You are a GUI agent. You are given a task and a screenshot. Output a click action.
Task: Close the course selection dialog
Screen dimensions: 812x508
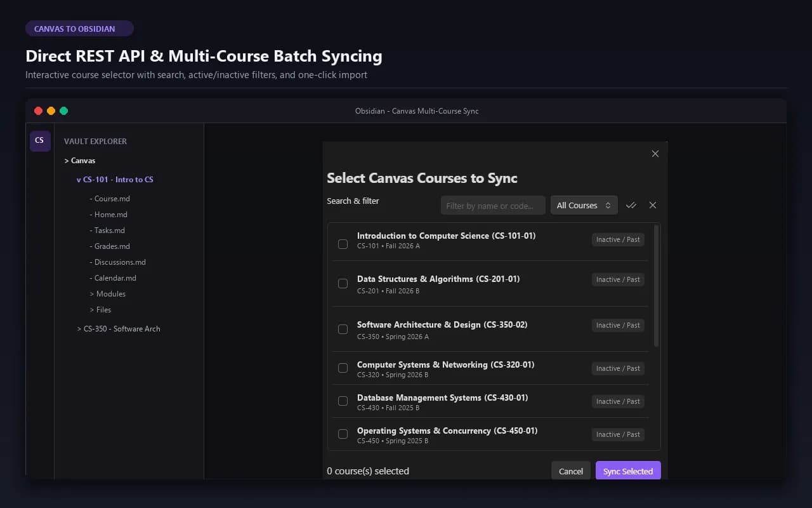click(x=655, y=154)
